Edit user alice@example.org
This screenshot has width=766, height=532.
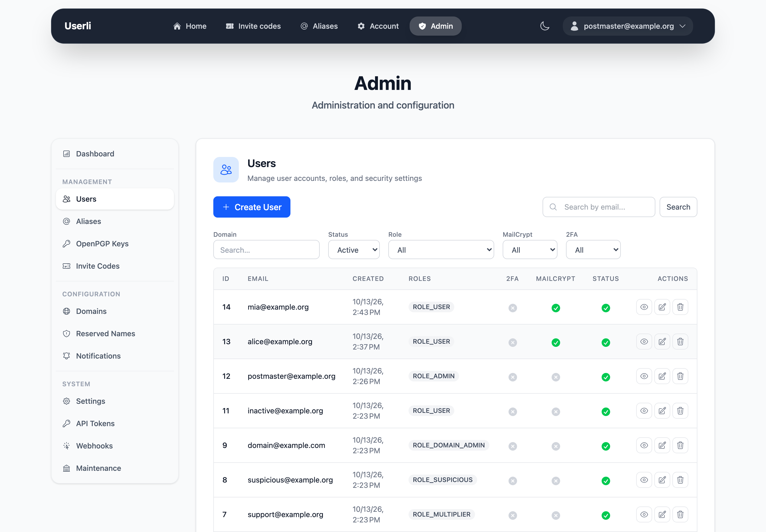pyautogui.click(x=662, y=342)
